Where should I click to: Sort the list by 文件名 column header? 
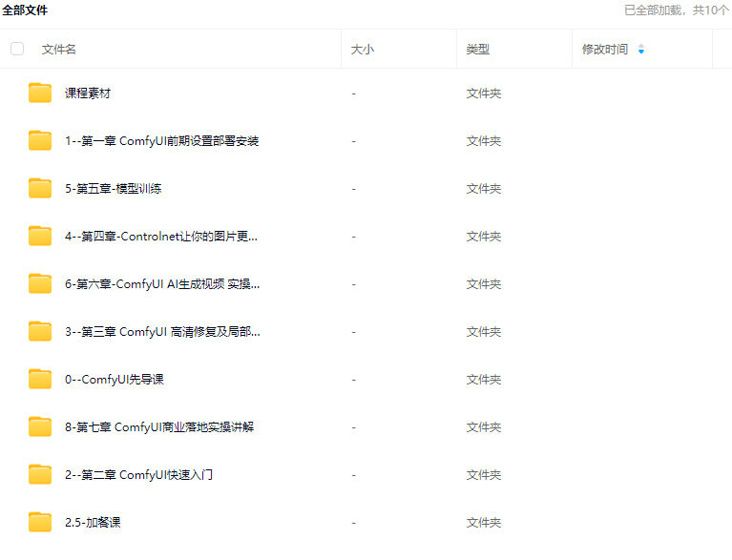[x=59, y=49]
